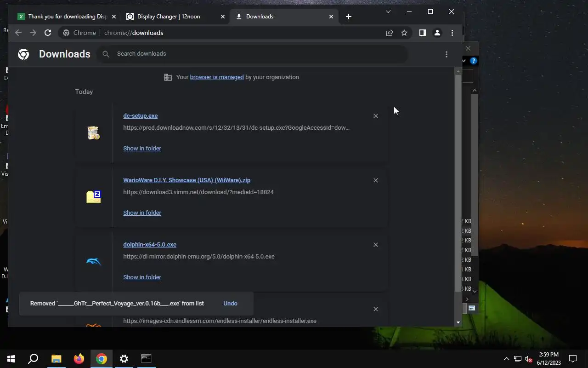Open the Downloads page more-actions menu

coord(447,54)
